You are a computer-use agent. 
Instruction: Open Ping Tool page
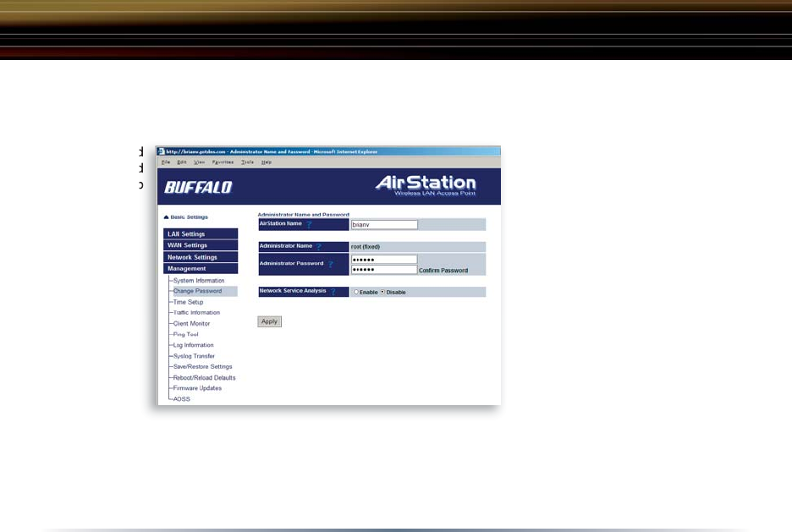(x=186, y=334)
